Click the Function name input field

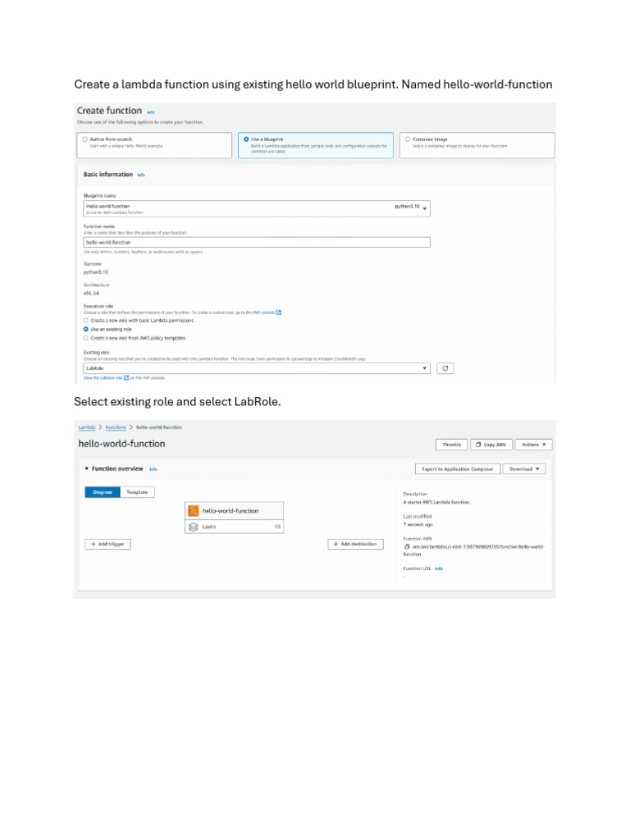tap(257, 242)
